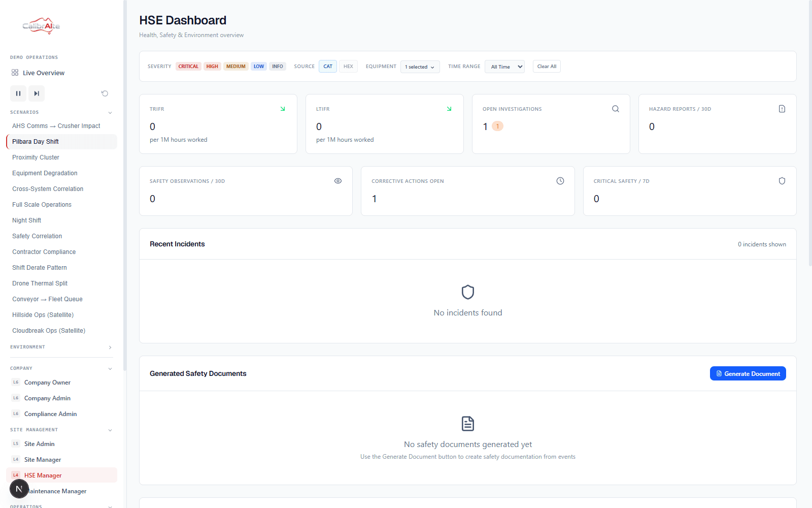Open the Next.js dev tools badge

point(19,489)
